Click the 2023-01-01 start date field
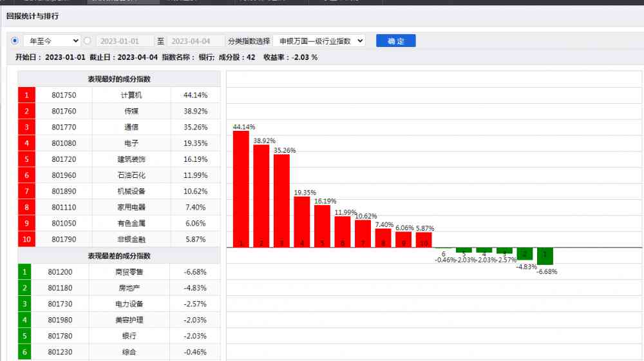Image resolution: width=644 pixels, height=361 pixels. (x=125, y=41)
